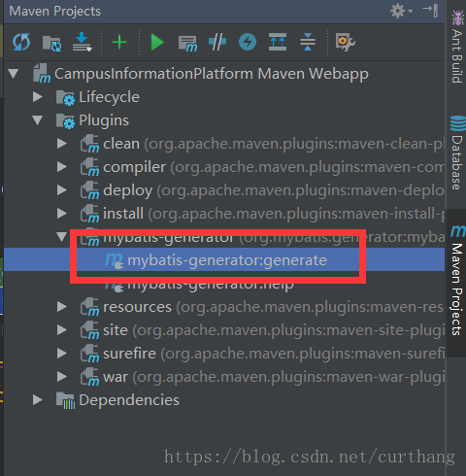Select the surefire plugin row
Screen dimensions: 466x476
[224, 354]
